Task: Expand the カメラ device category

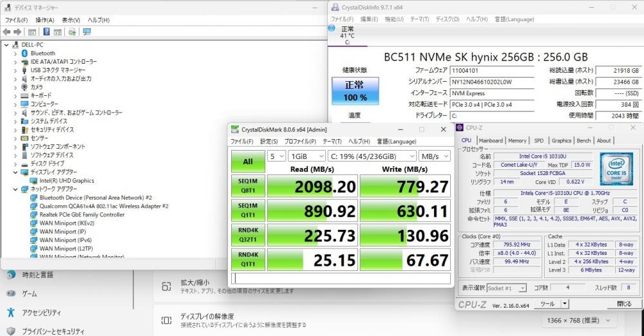Action: (15, 87)
